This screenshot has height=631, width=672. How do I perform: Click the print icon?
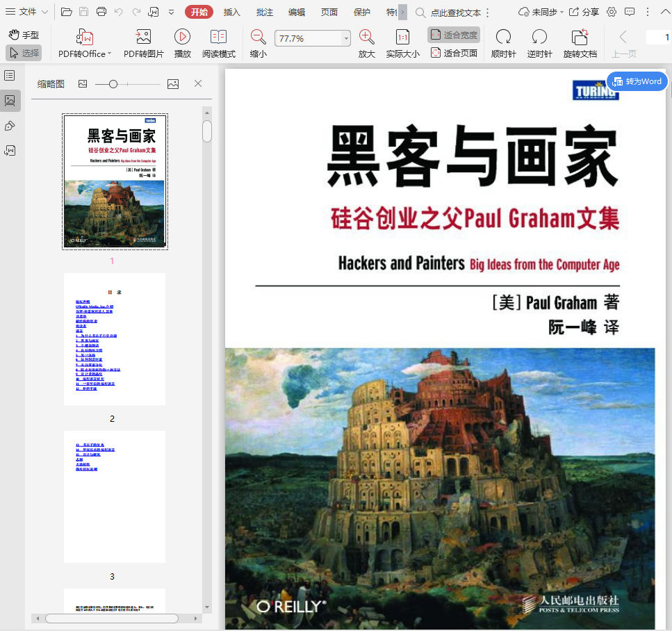(x=101, y=12)
